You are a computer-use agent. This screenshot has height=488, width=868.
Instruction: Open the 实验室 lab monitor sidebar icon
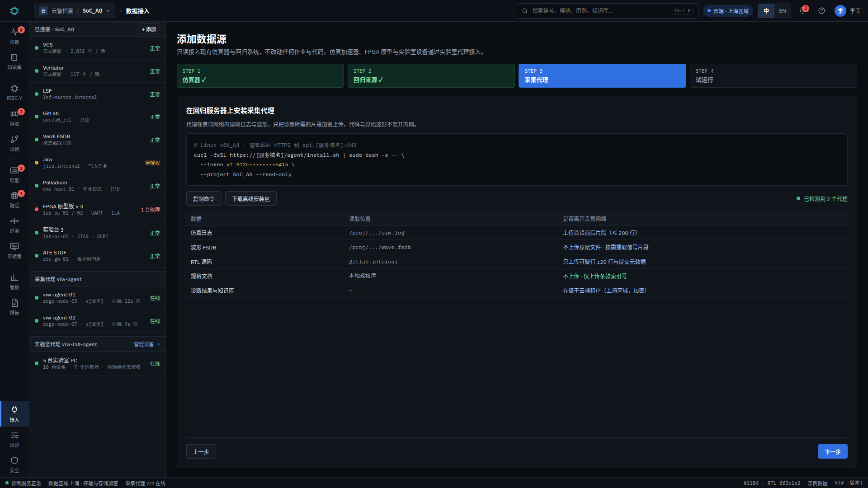click(14, 250)
